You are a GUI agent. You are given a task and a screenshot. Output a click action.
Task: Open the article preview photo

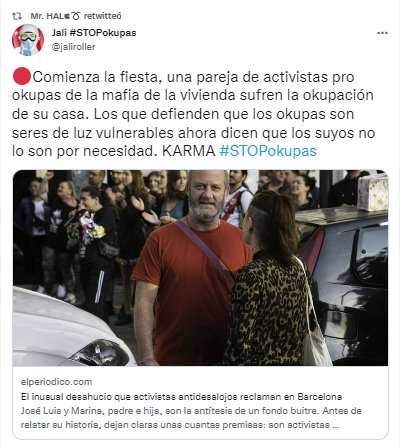200,268
